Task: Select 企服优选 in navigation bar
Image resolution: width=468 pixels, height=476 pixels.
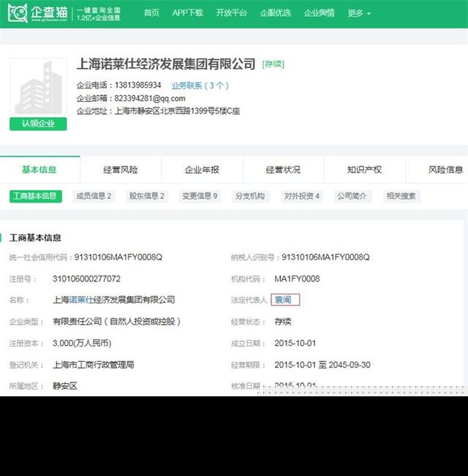Action: 275,13
